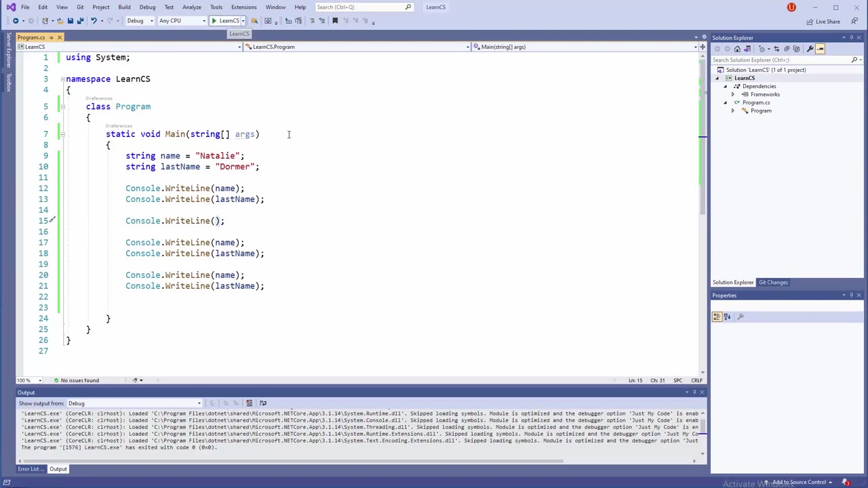Click Alphabetical sort icon in Properties panel
This screenshot has width=868, height=488.
pos(727,317)
